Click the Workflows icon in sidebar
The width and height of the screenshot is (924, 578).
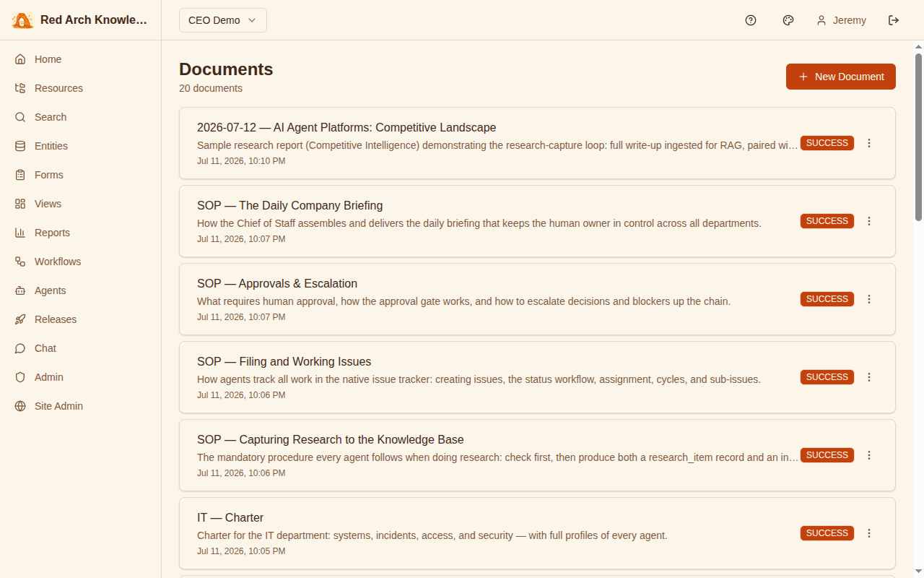[x=20, y=262]
